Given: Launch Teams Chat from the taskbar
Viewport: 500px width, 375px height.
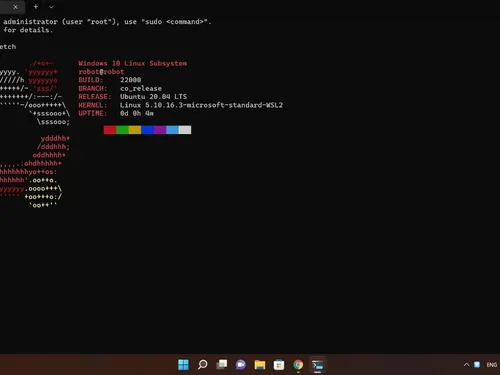Looking at the screenshot, I should (240, 365).
